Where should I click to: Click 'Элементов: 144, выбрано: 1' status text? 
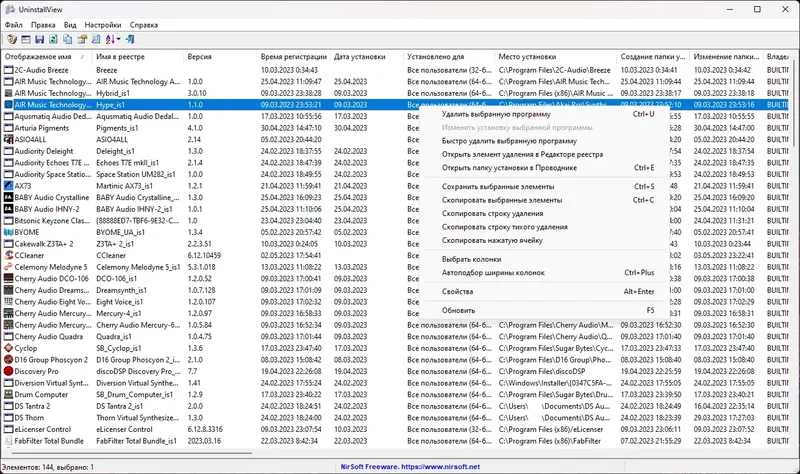48,467
